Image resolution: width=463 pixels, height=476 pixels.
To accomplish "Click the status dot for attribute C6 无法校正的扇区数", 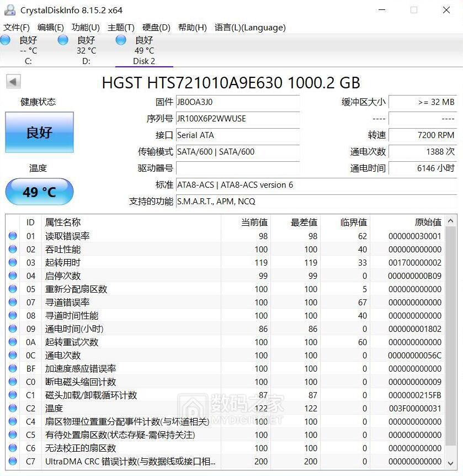I will (x=13, y=448).
